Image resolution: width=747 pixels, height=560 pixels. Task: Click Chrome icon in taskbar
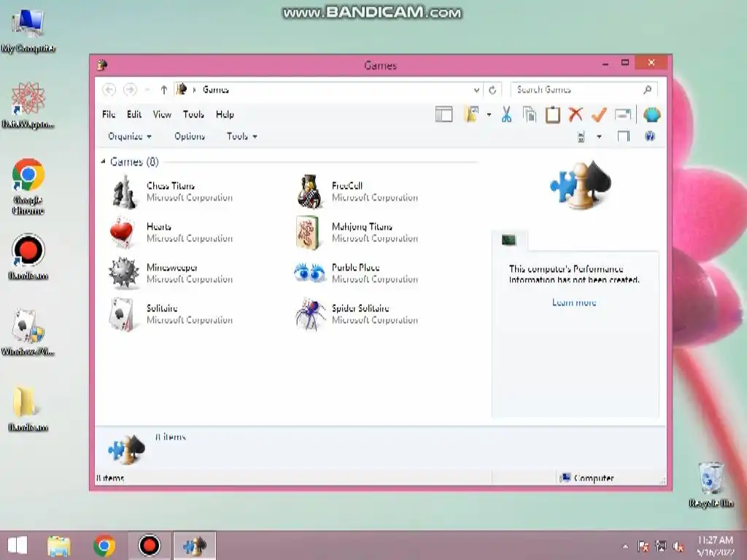pyautogui.click(x=104, y=545)
